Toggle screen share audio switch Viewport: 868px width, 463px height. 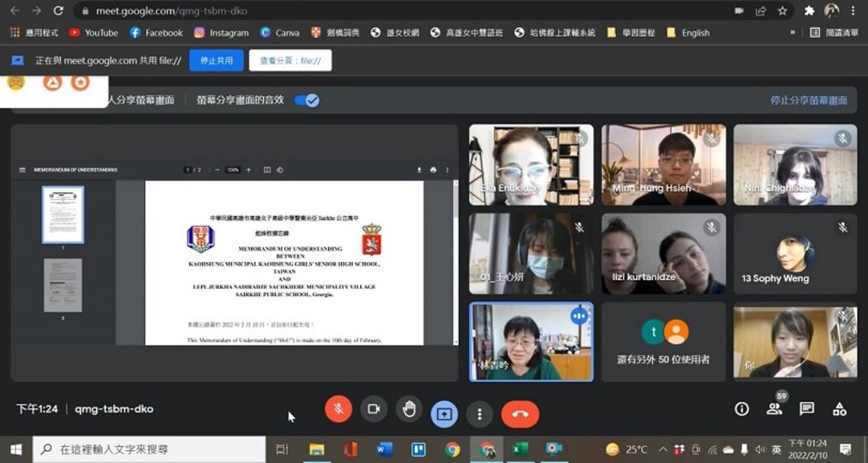pos(307,101)
